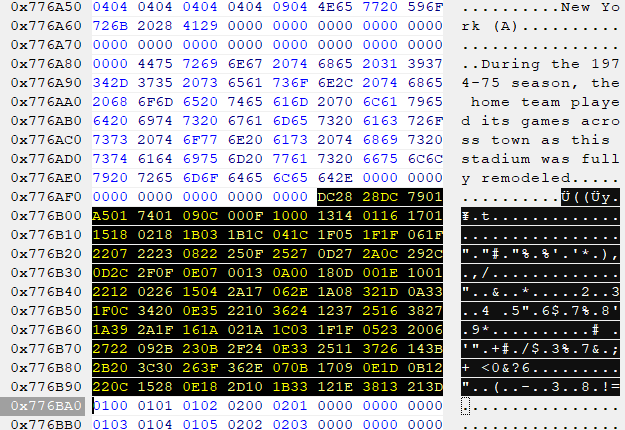This screenshot has width=625, height=430.
Task: Select hex word 596F in row 0x776A50
Action: (x=425, y=7)
